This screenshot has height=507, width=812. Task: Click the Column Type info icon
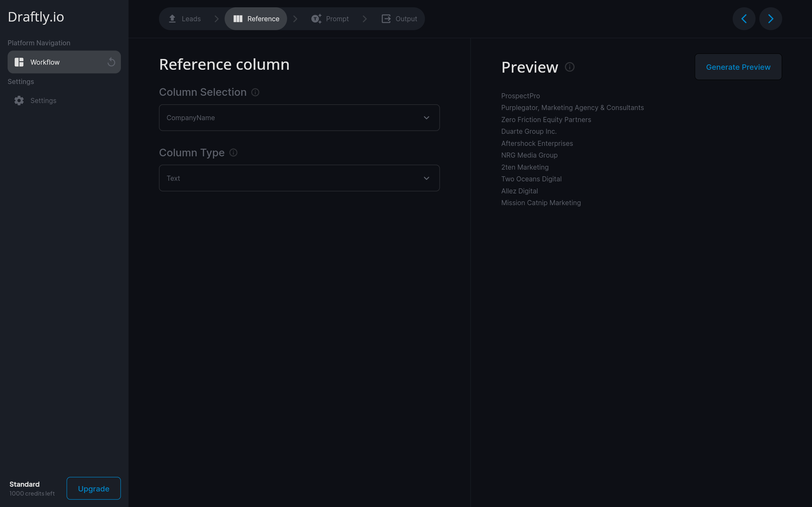pos(233,153)
